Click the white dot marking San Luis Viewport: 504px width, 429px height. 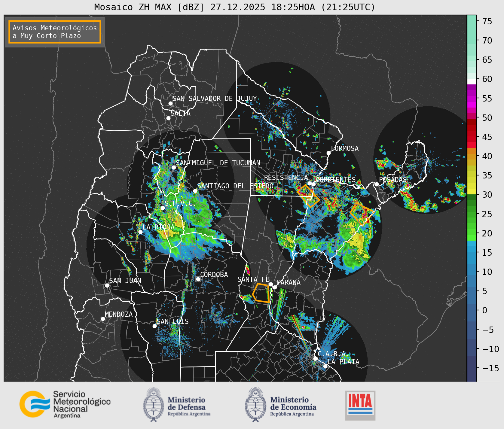pyautogui.click(x=154, y=326)
